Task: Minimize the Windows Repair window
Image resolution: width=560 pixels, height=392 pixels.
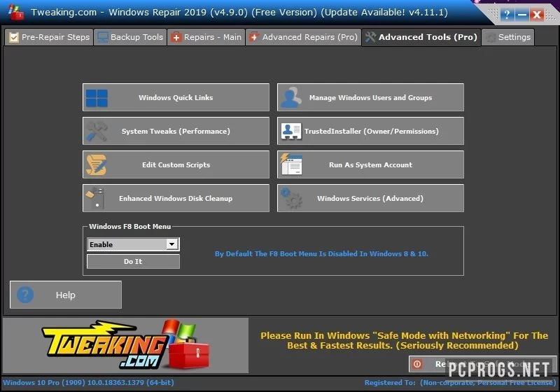Action: [521, 15]
